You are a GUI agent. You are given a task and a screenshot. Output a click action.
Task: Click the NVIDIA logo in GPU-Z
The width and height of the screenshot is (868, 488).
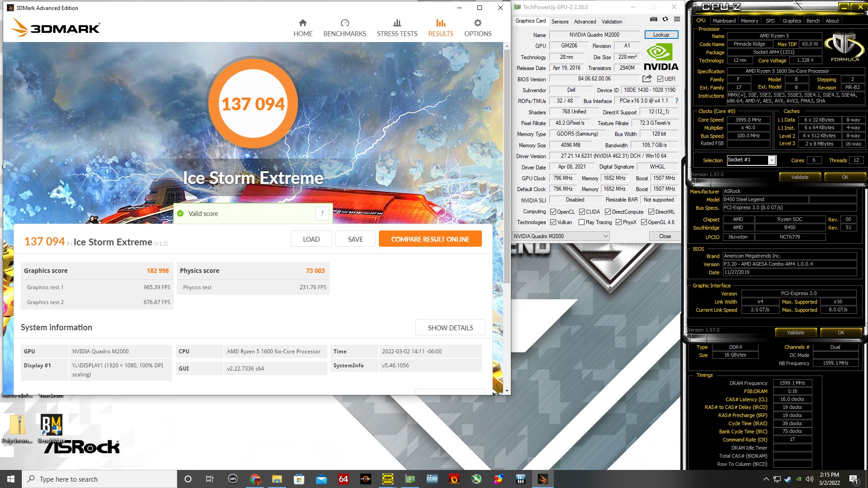pyautogui.click(x=661, y=57)
